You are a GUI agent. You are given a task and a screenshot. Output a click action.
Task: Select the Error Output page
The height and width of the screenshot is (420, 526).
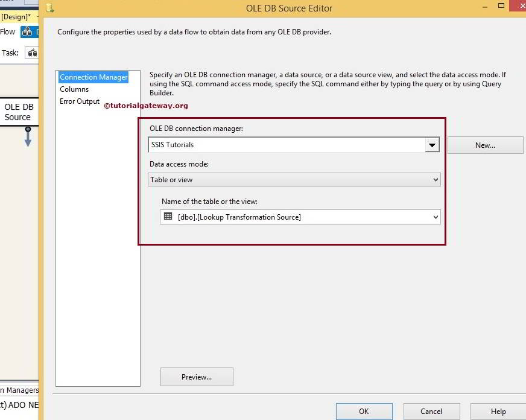(x=79, y=101)
